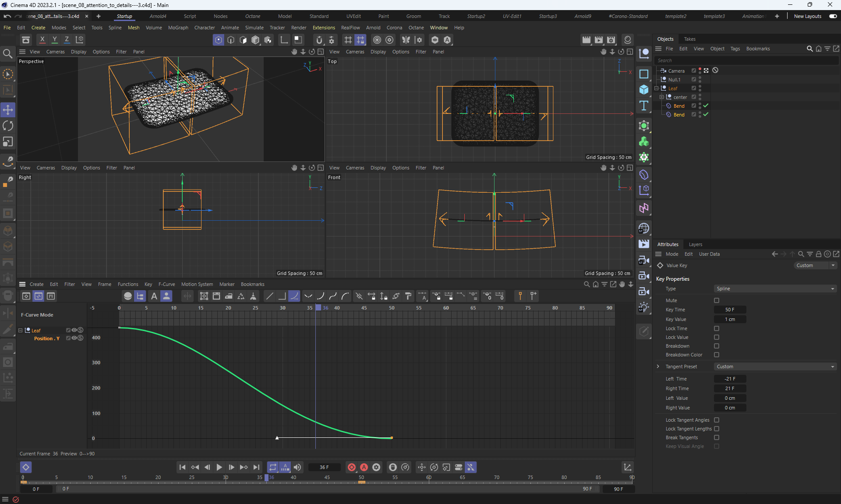
Task: Toggle X axis lock icon
Action: point(42,39)
